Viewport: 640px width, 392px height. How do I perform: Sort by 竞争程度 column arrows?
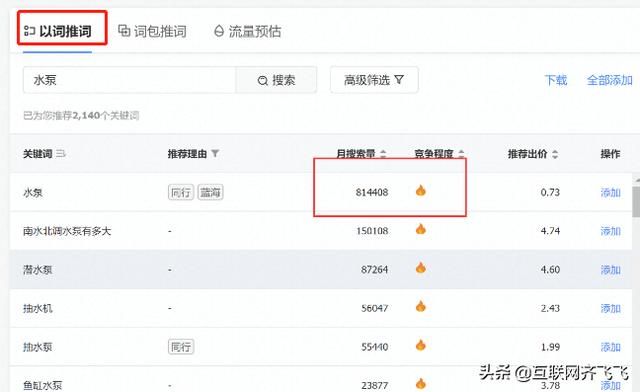tap(461, 154)
